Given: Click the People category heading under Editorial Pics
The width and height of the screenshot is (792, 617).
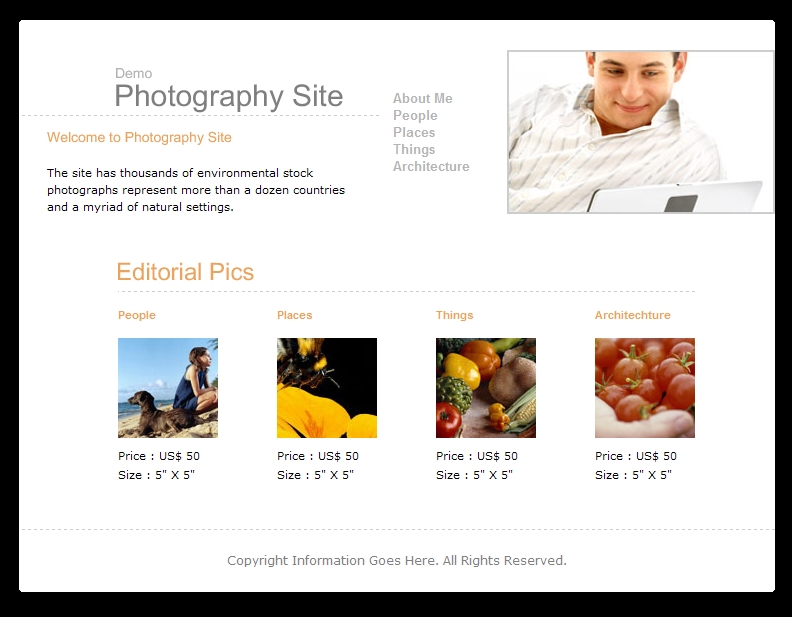Looking at the screenshot, I should [x=137, y=315].
